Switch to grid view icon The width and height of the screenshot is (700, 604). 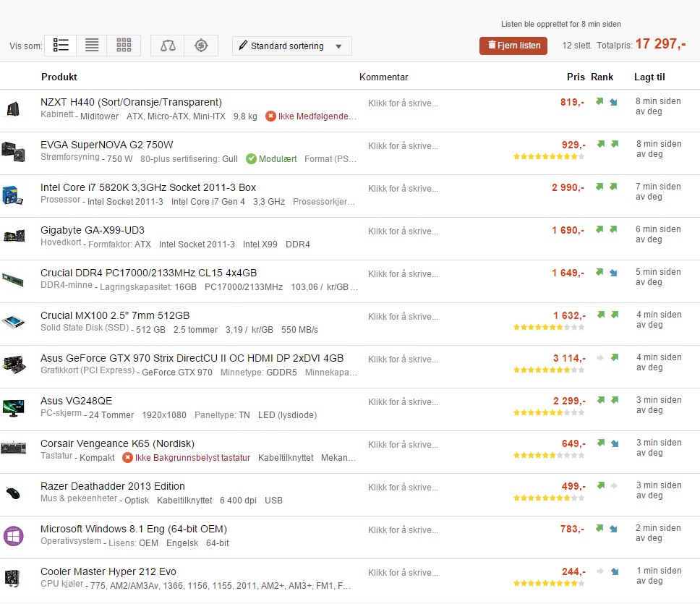[124, 46]
